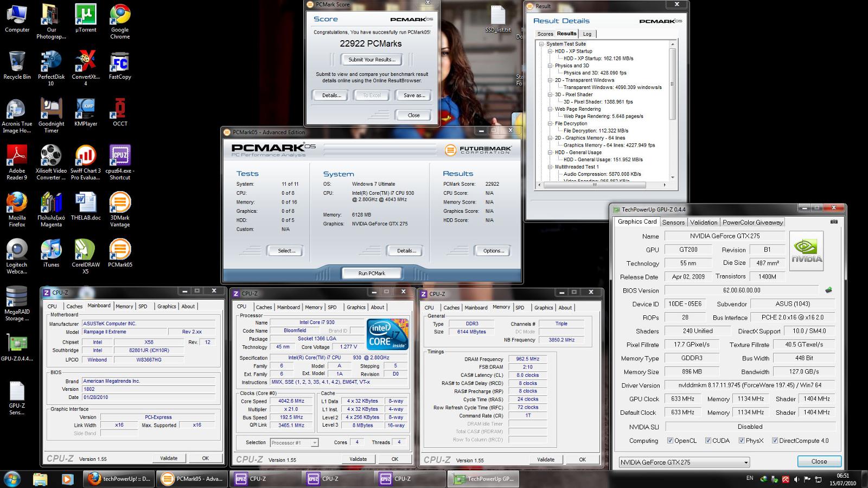Click the Windows Start orb
Screen dimensions: 868x488
[12, 479]
